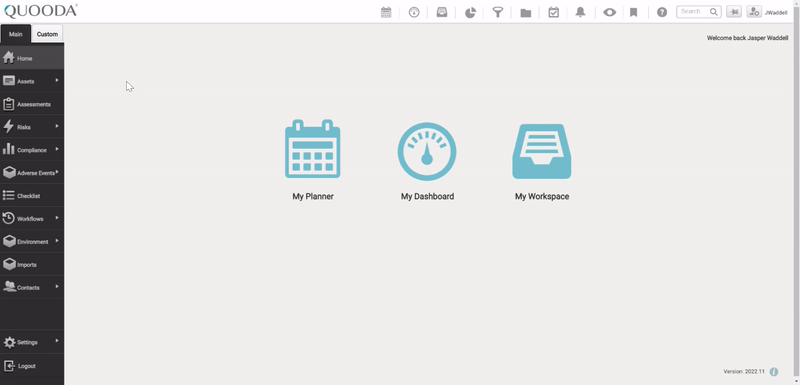Click the Home house icon in sidebar
Screen dimensions: 800x385
tap(9, 58)
